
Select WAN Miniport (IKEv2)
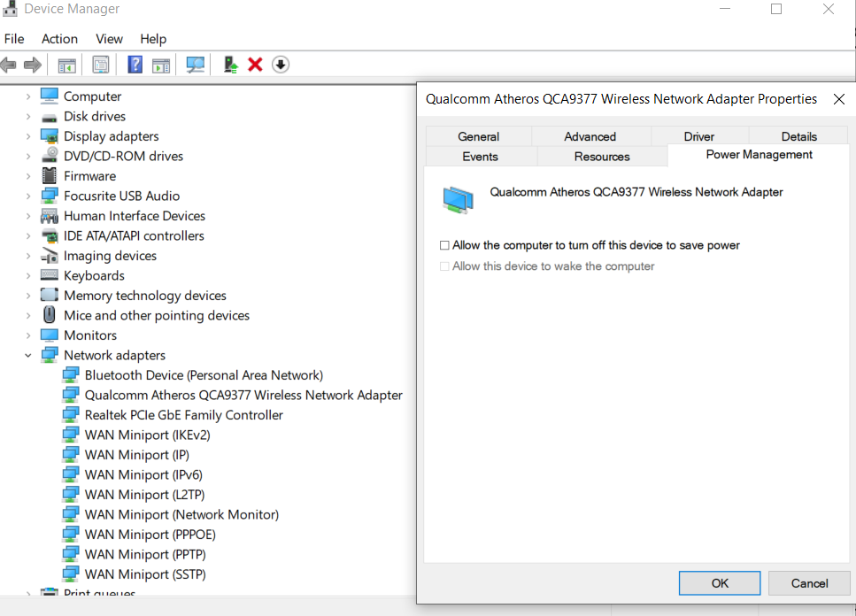point(148,435)
